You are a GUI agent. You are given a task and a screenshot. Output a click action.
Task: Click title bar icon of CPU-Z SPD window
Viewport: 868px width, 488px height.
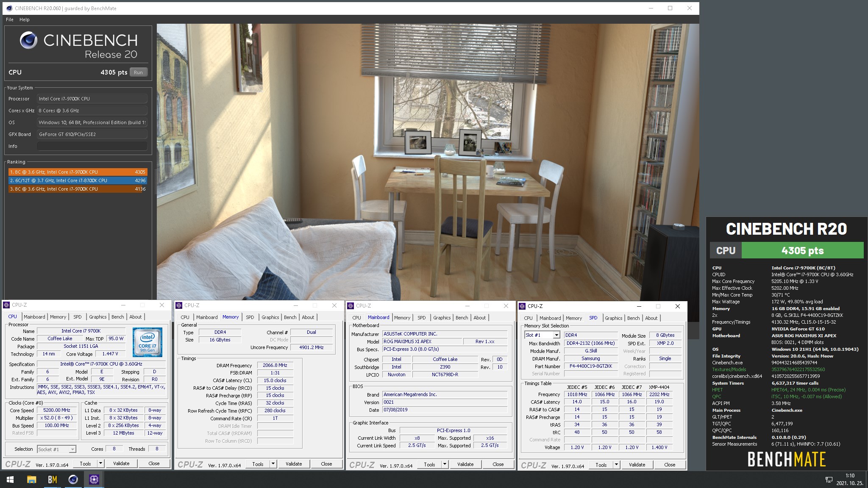pos(522,306)
